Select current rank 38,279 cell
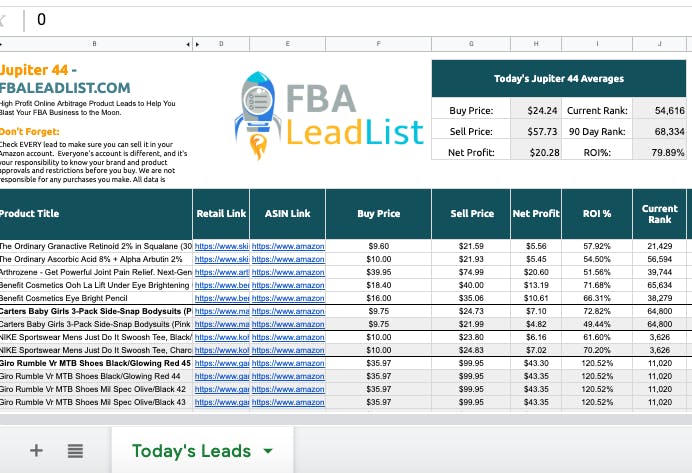 tap(659, 298)
